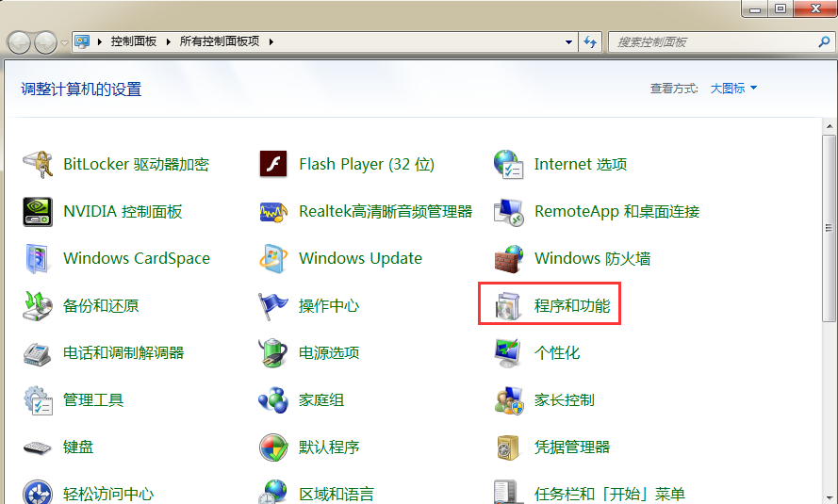Screen dimensions: 838x504
Task: Maximize the control panel window
Action: click(x=780, y=9)
